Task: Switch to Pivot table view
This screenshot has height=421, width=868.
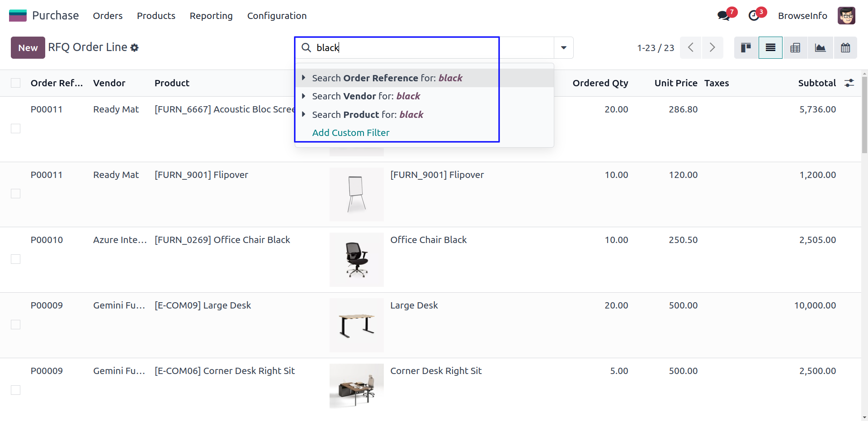Action: tap(795, 48)
